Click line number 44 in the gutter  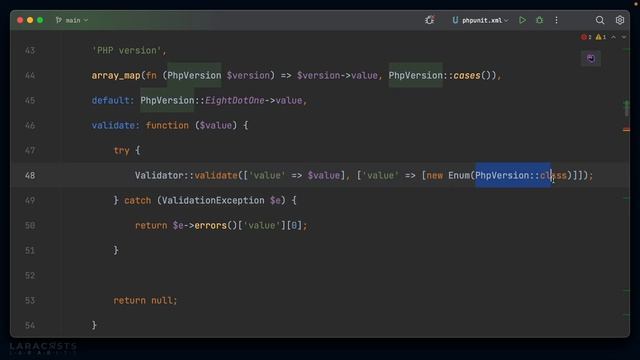pyautogui.click(x=30, y=76)
